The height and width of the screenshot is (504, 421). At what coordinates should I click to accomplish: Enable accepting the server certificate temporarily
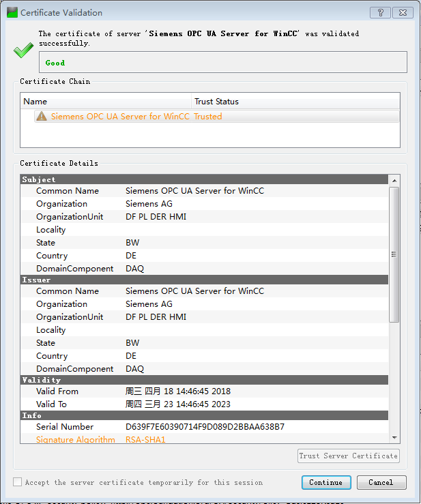point(17,482)
